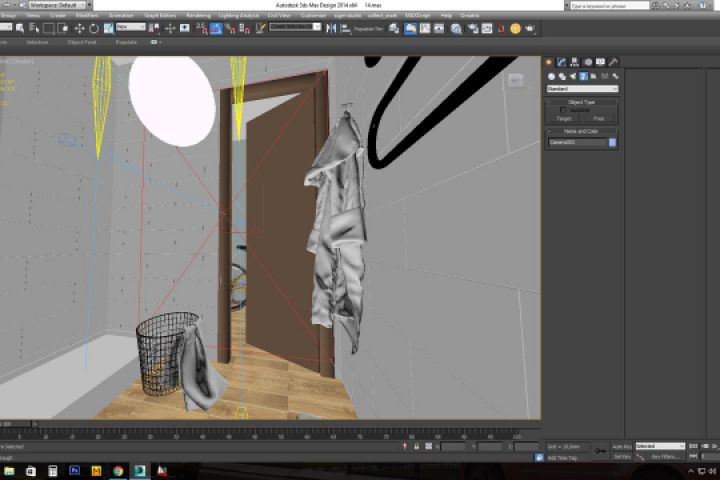The height and width of the screenshot is (480, 720).
Task: Open the Graph Editors menu
Action: point(160,16)
